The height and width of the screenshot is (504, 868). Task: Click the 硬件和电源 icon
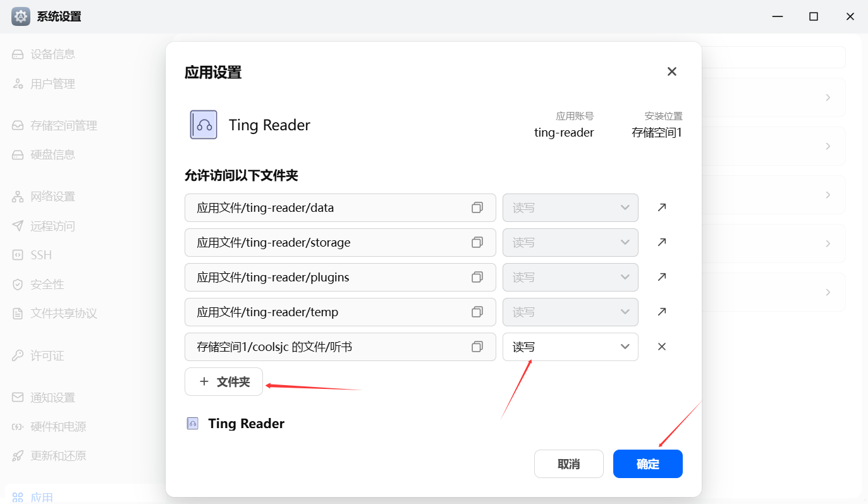[18, 427]
